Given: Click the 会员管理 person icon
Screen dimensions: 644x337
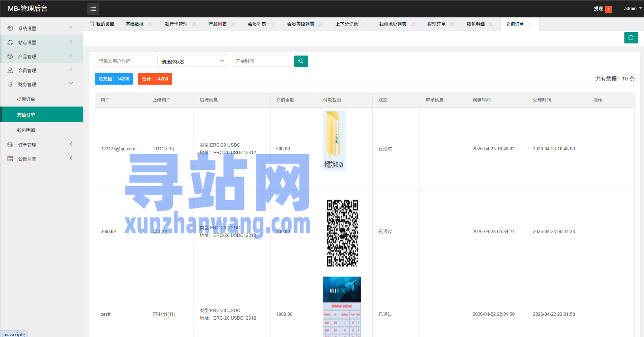Looking at the screenshot, I should click(x=10, y=70).
